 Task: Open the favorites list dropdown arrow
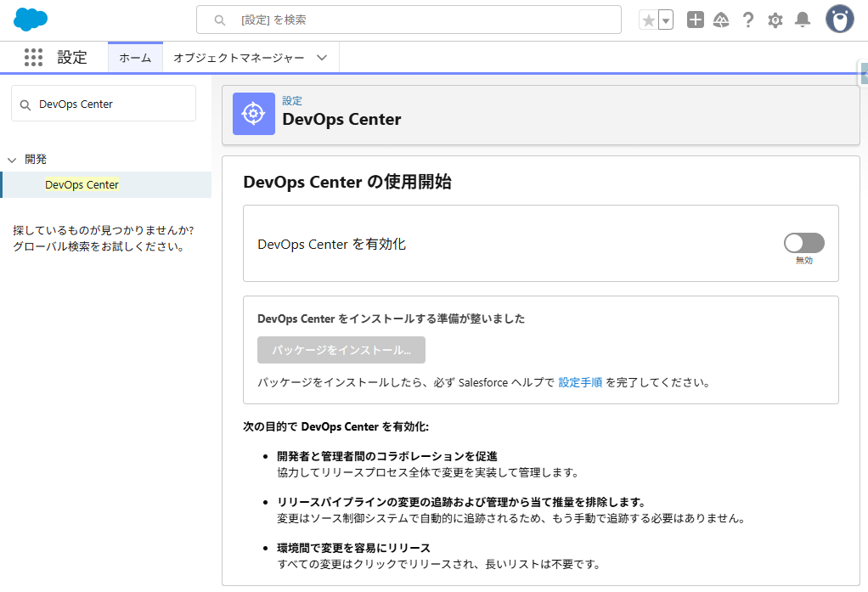[666, 20]
